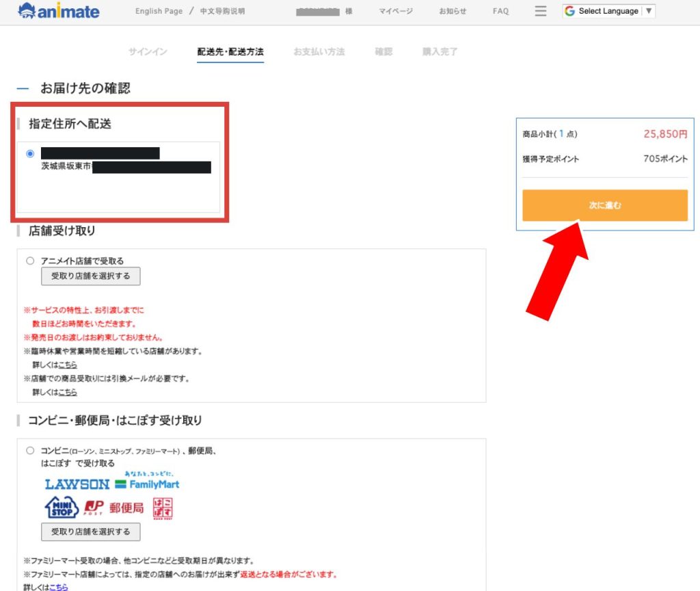Click 受取り店舗を選択する under convenience store pickup
The image size is (700, 591).
(x=90, y=531)
